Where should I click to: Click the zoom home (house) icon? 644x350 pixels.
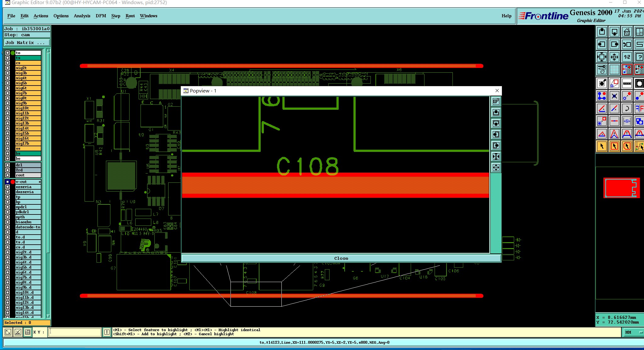(627, 32)
